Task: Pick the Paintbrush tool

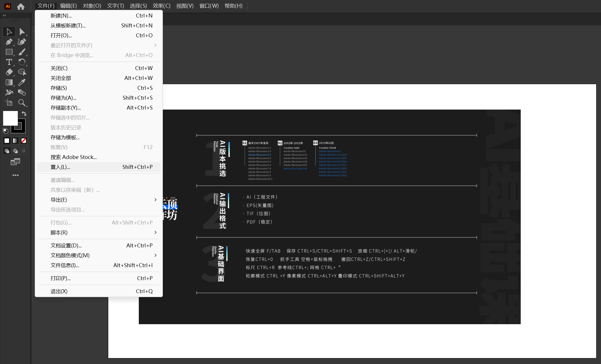Action: (22, 52)
